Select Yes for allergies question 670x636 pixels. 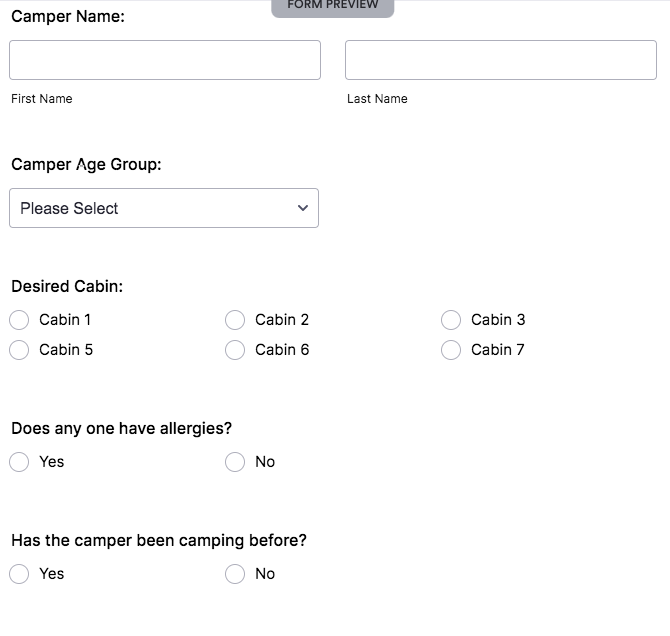(19, 462)
